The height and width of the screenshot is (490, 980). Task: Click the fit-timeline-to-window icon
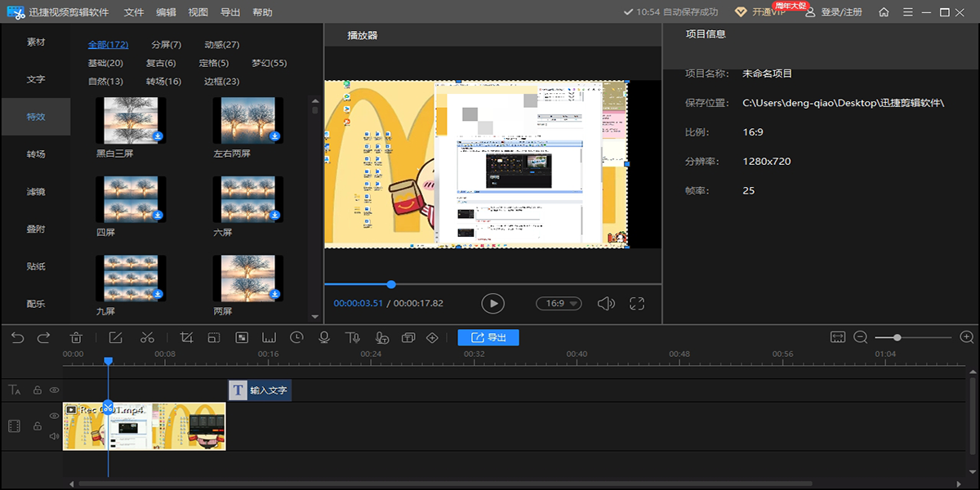coord(837,337)
